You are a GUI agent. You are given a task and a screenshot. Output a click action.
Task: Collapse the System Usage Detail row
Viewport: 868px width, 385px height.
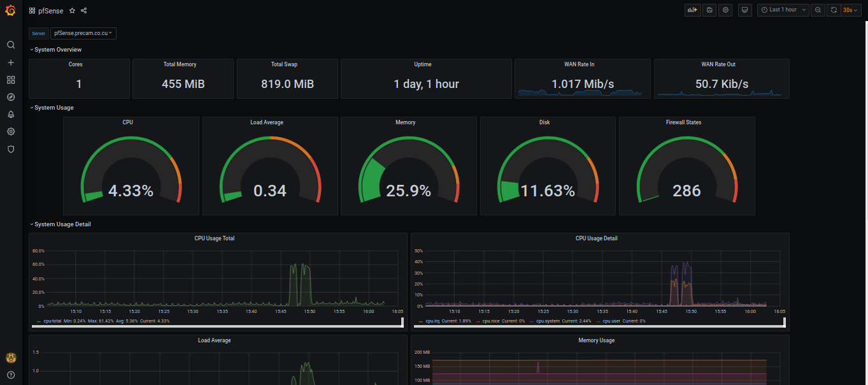click(x=60, y=224)
